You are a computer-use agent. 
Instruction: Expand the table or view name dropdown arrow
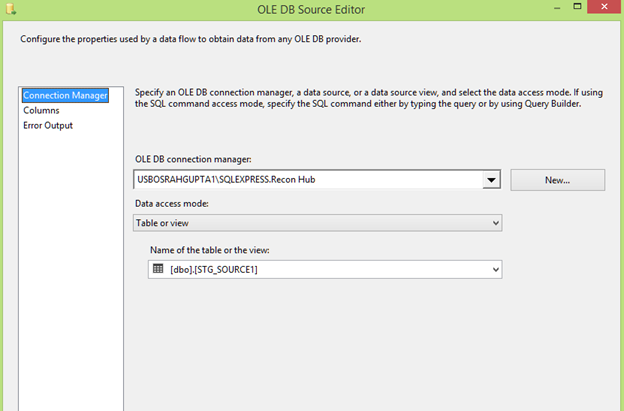[494, 269]
